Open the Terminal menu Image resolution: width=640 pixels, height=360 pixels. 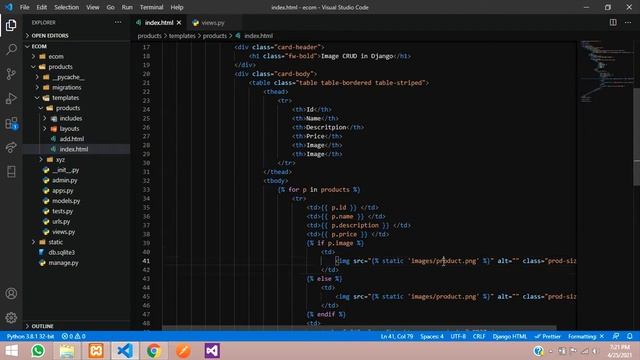pos(151,7)
